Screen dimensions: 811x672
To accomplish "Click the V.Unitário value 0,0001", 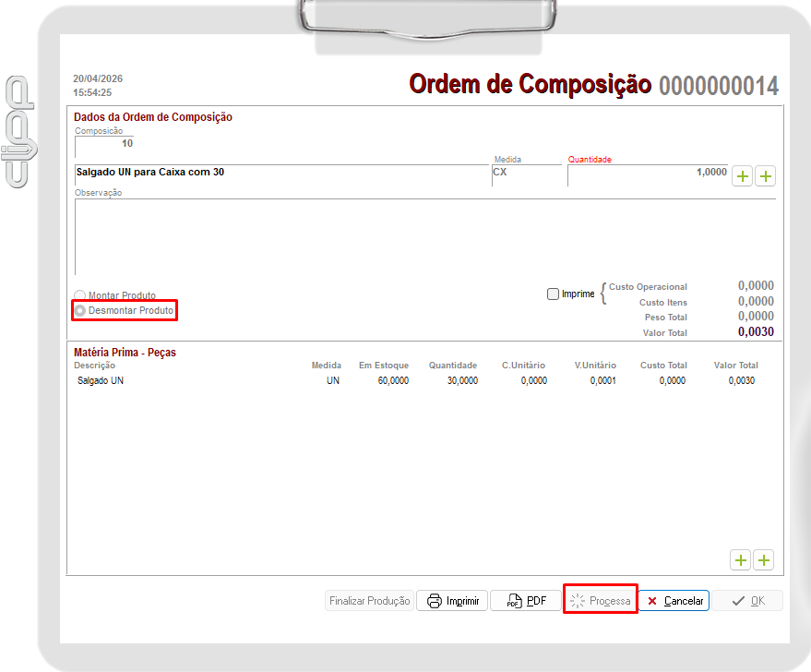I will 603,380.
